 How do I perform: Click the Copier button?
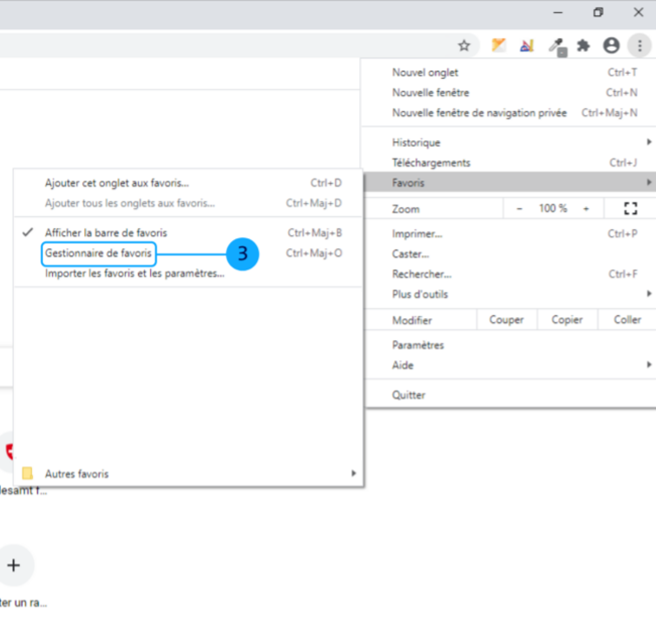pos(567,320)
